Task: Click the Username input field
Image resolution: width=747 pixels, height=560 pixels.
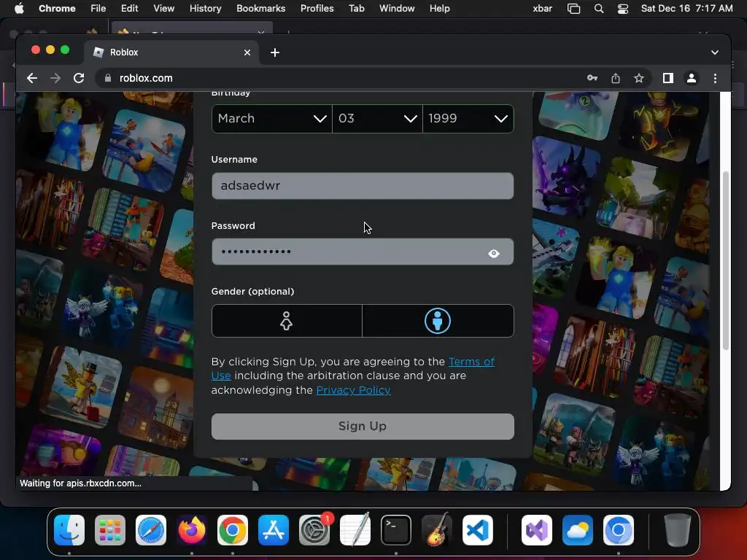Action: (x=363, y=186)
